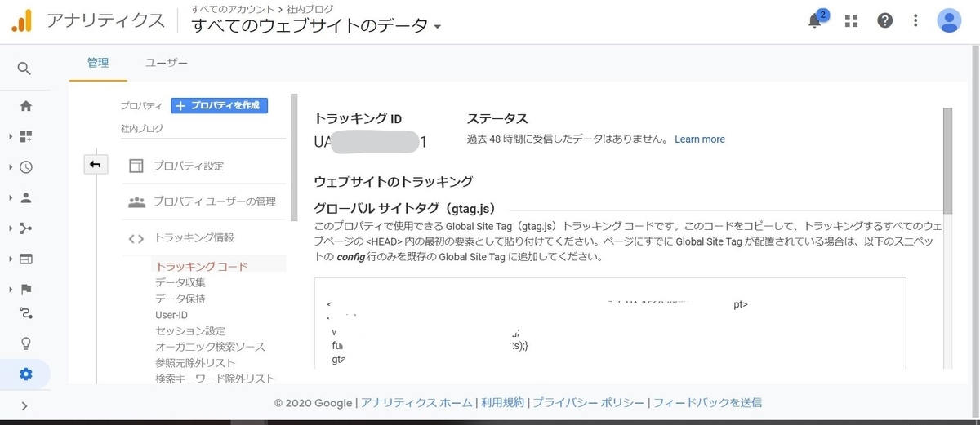Expand the Behavior section arrow
Image resolution: width=980 pixels, height=425 pixels.
point(11,259)
